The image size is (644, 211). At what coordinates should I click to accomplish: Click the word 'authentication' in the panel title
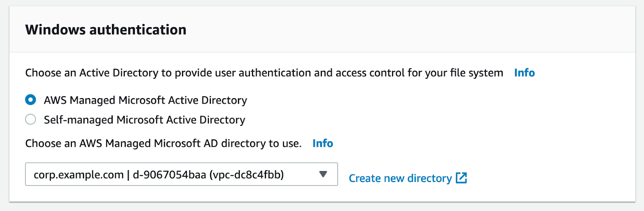138,29
